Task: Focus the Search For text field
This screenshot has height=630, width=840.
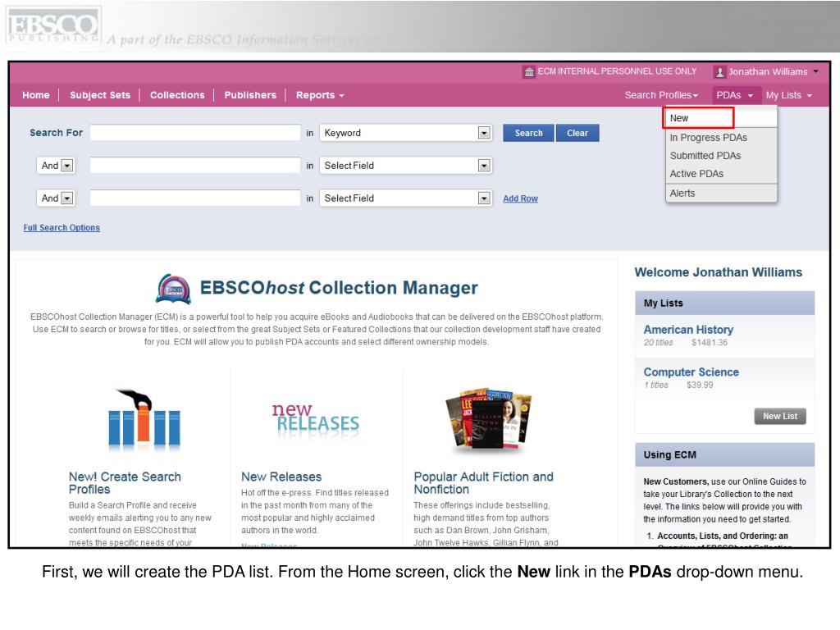Action: [x=195, y=133]
